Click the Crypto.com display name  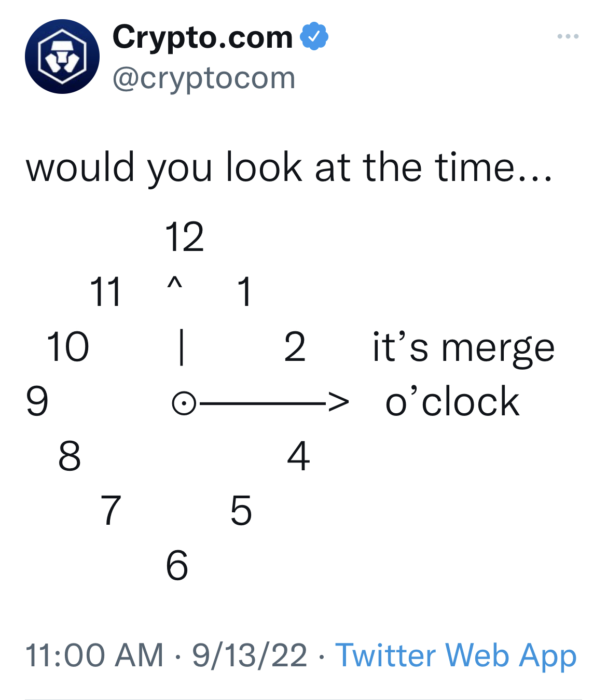tap(203, 37)
